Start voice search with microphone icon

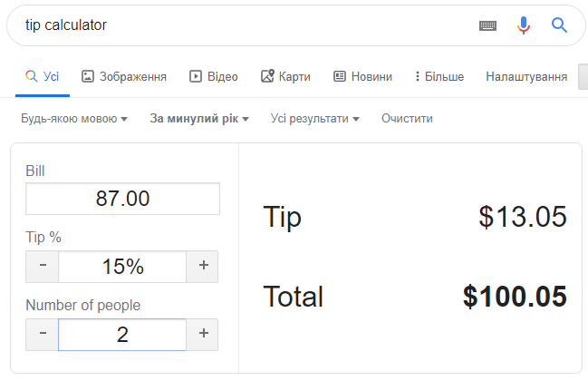[x=524, y=25]
